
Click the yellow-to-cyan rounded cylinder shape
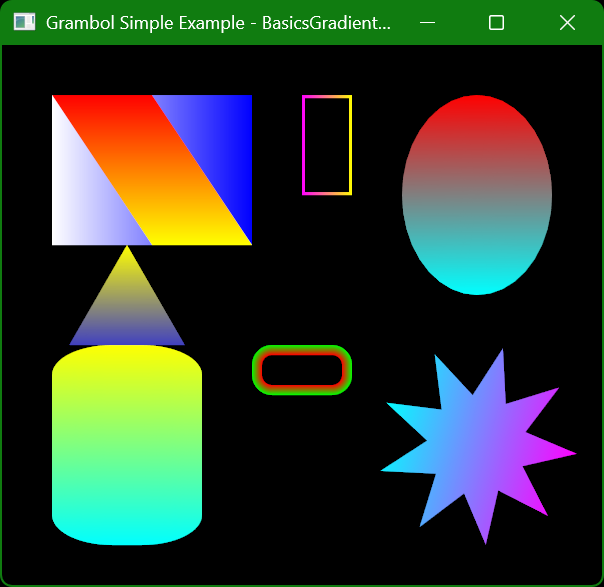(x=127, y=440)
